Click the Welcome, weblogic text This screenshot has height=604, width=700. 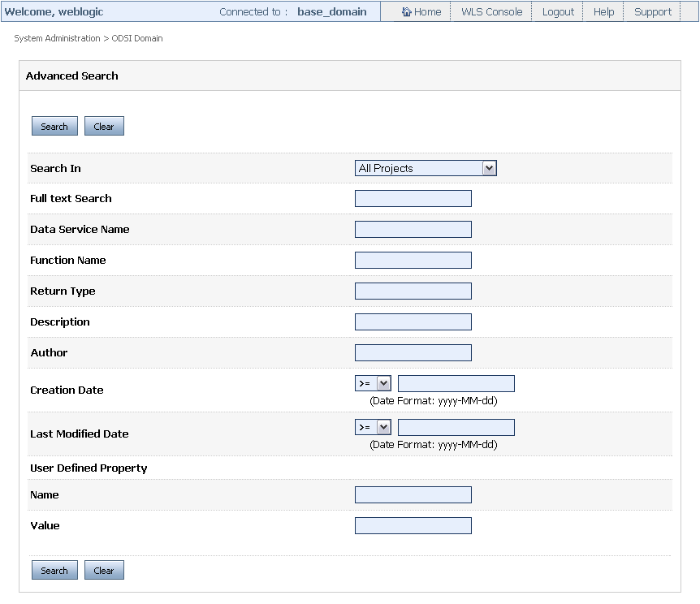pos(54,12)
